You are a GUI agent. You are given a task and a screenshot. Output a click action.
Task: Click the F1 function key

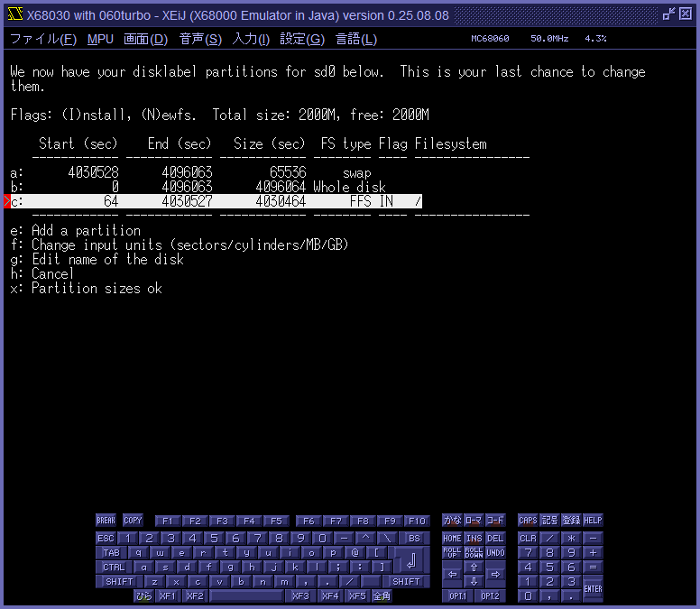pos(168,521)
